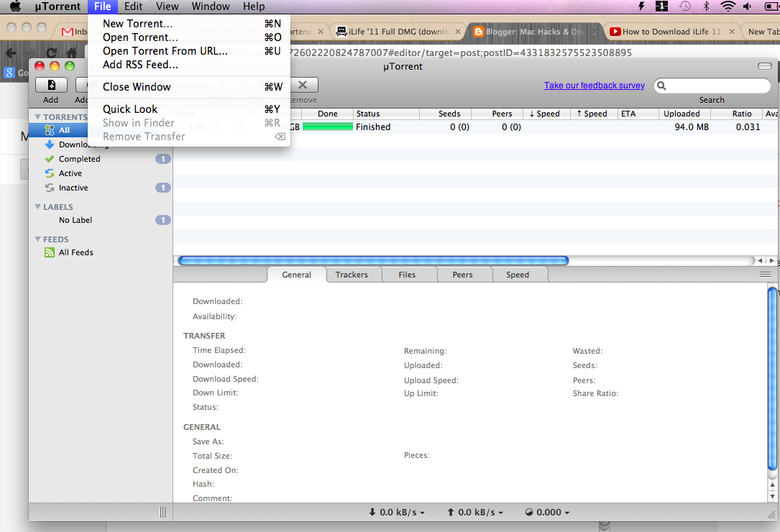Choose New Torrent... from File menu
780x532 pixels.
pos(189,24)
